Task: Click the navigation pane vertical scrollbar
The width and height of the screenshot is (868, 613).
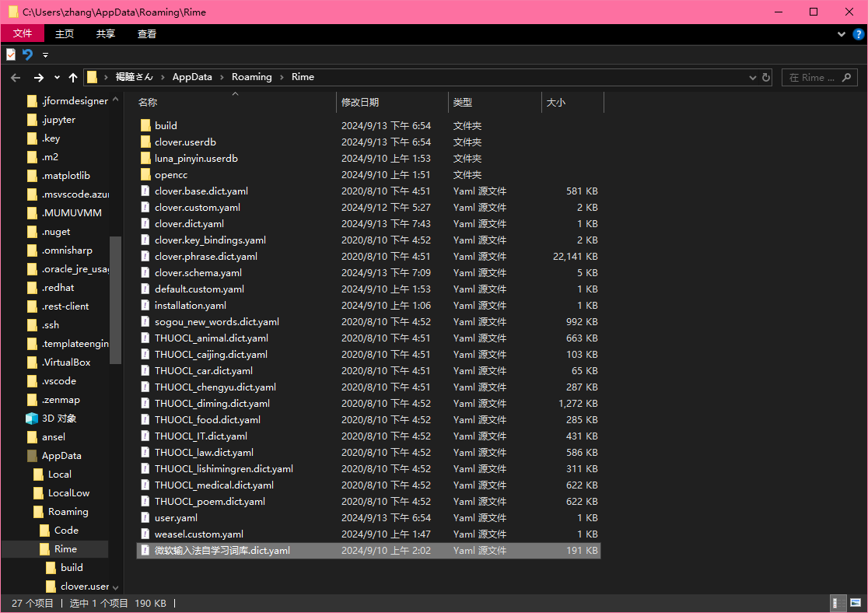Action: [115, 299]
